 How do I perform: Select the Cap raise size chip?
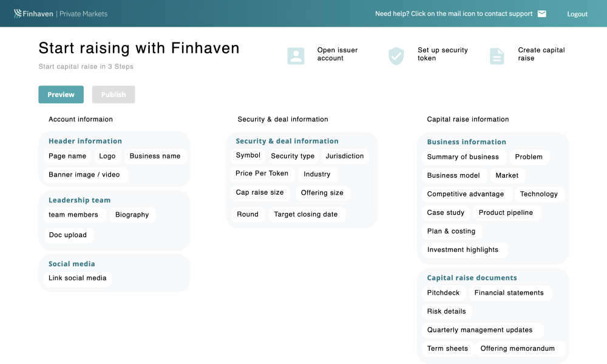260,193
